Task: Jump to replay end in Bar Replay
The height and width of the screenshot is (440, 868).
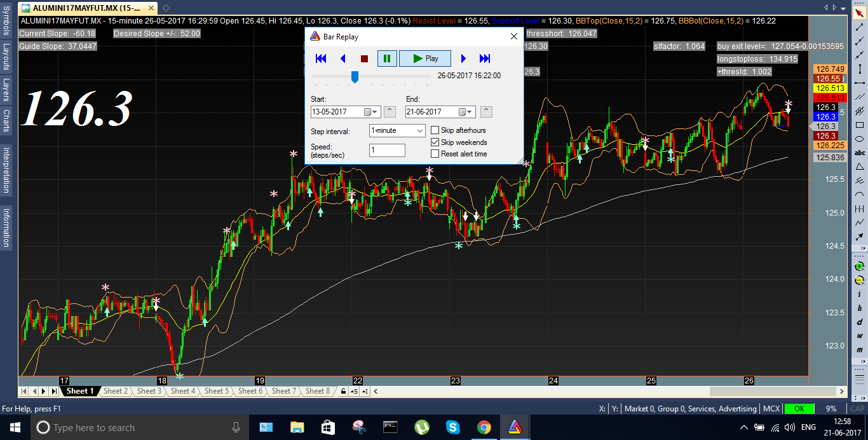Action: [x=485, y=58]
